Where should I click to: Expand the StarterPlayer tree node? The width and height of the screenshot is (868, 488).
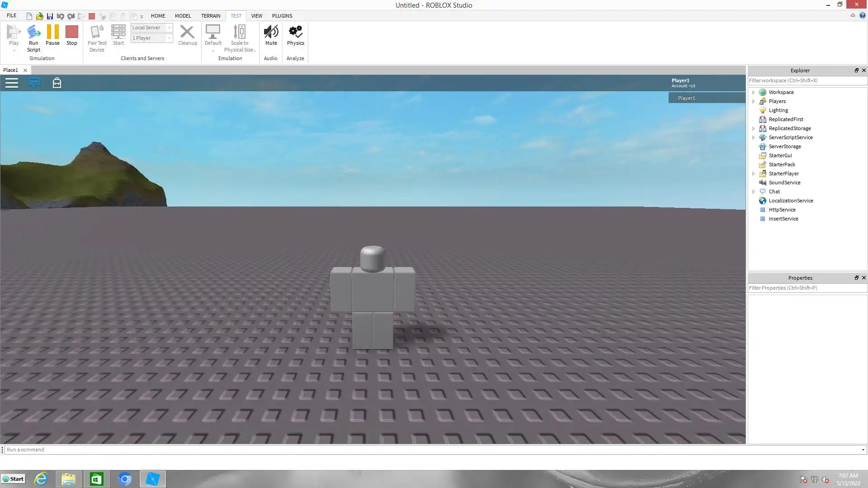(753, 174)
